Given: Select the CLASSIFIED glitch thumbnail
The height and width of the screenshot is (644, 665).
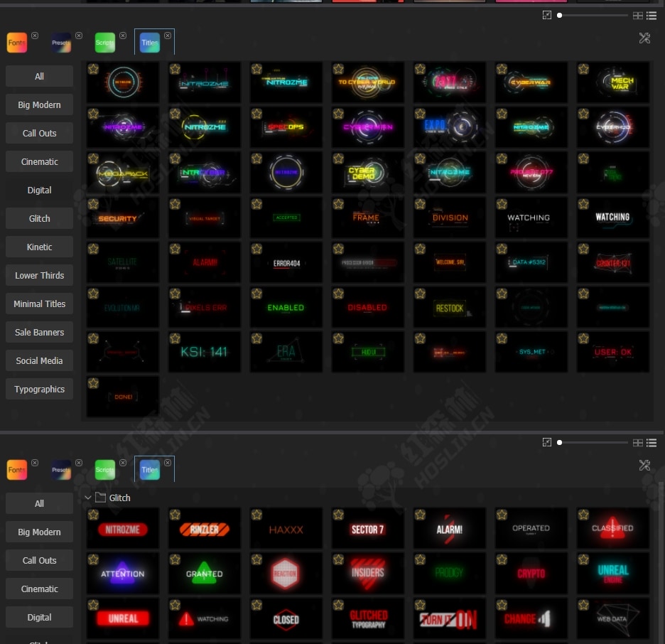Looking at the screenshot, I should click(x=613, y=528).
